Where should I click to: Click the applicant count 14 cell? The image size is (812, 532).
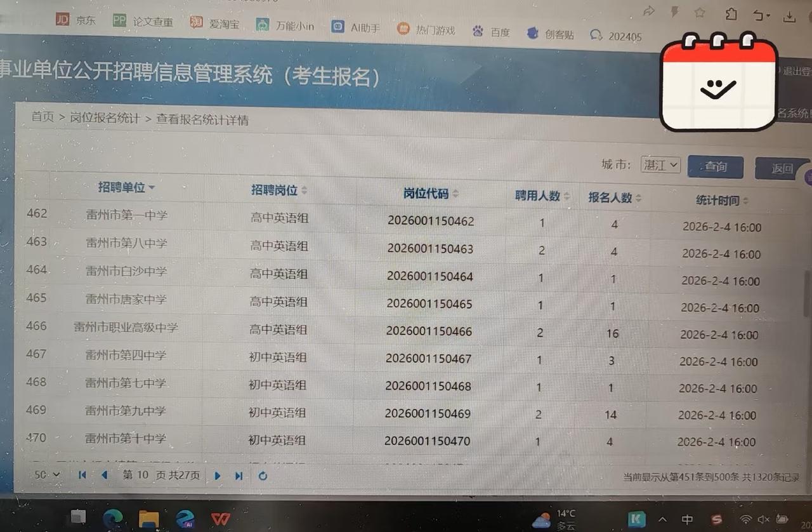pos(610,415)
